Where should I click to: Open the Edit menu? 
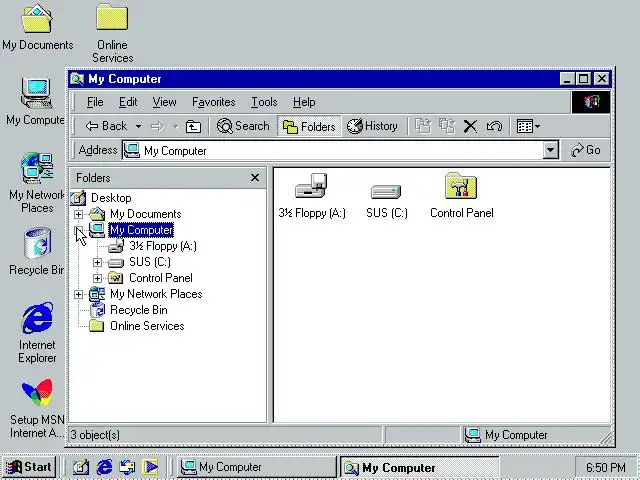pos(128,102)
